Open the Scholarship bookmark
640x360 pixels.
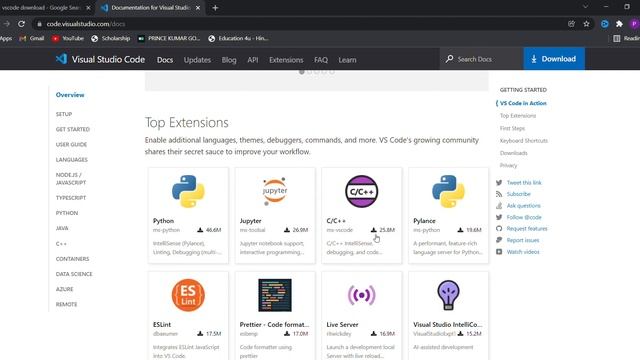(x=110, y=38)
